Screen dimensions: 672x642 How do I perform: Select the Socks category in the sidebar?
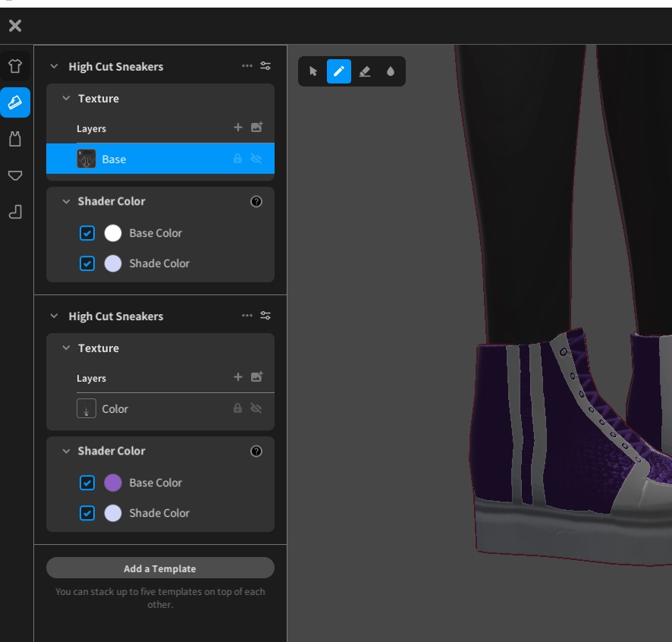[15, 212]
